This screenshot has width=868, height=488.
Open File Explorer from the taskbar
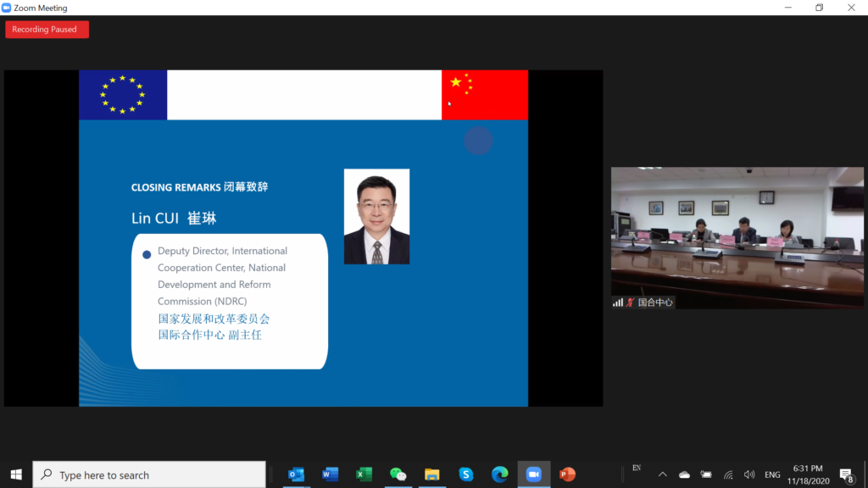point(431,474)
